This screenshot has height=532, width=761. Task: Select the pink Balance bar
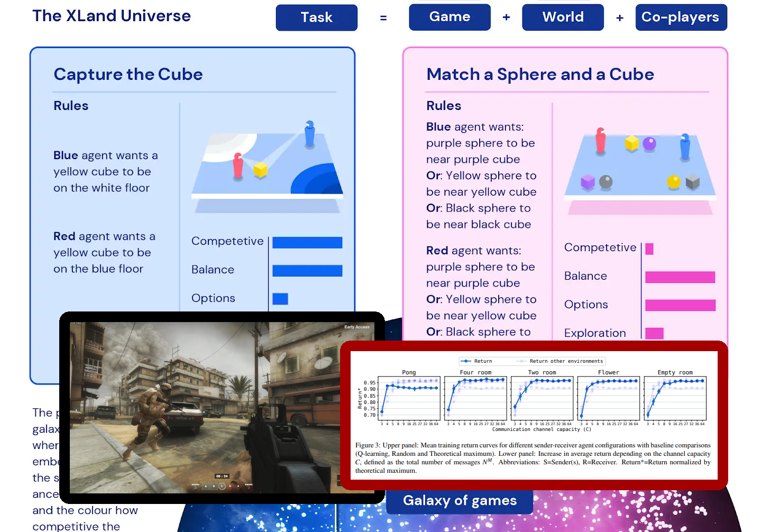click(680, 277)
